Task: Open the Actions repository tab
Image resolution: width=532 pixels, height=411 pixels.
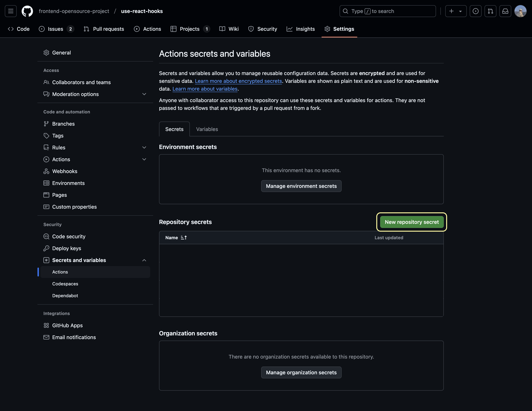Action: tap(147, 29)
